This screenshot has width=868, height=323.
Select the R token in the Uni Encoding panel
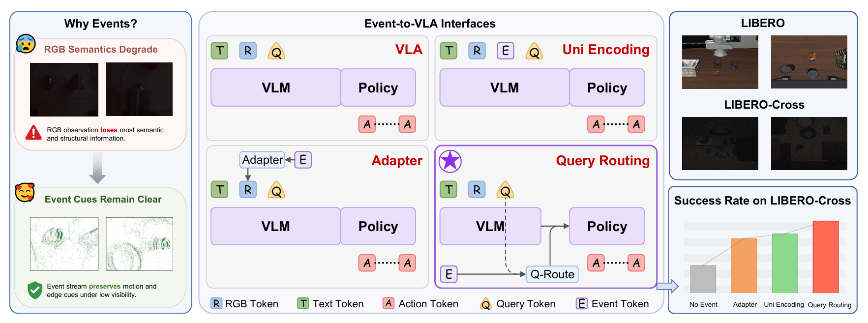coord(477,51)
